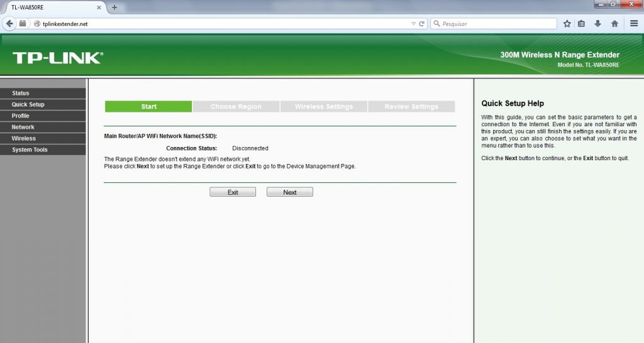This screenshot has height=343, width=644.
Task: Open the hamburger menu icon
Action: pos(634,24)
